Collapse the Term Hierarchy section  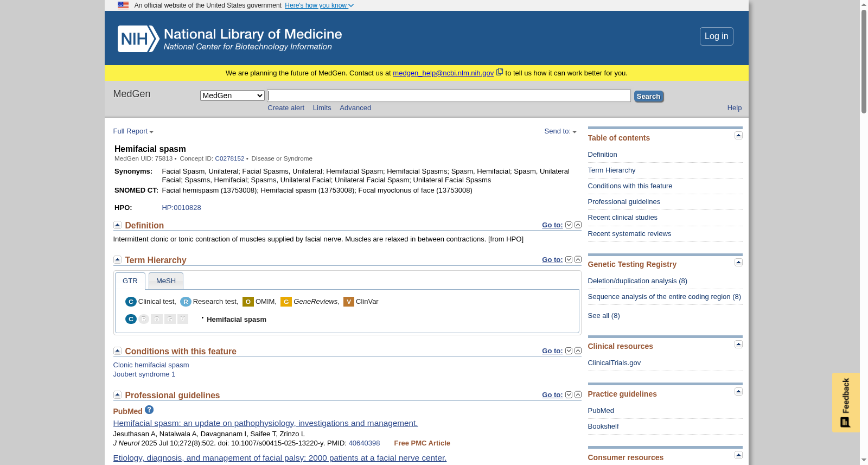click(117, 259)
